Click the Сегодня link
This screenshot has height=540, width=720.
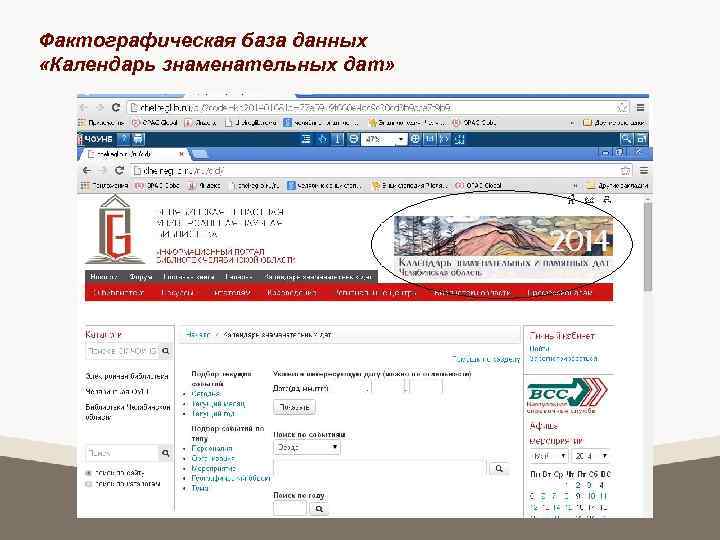click(x=206, y=394)
